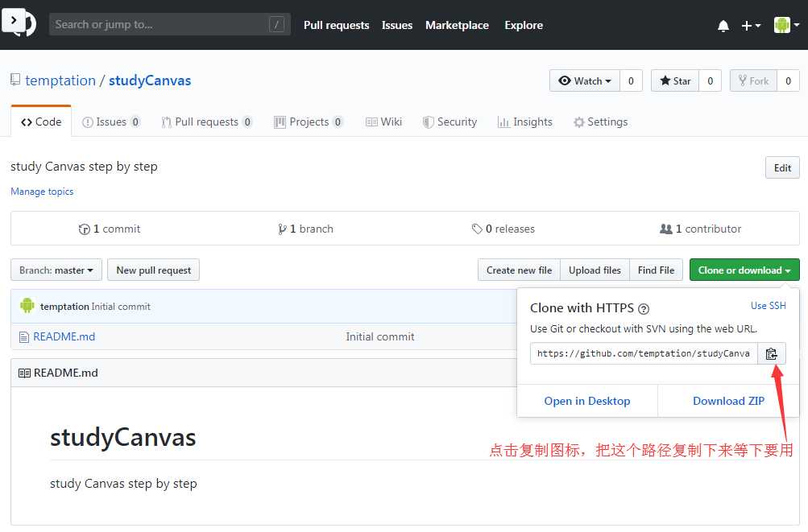Open the studyCanvas repository link
The image size is (808, 532).
[150, 80]
